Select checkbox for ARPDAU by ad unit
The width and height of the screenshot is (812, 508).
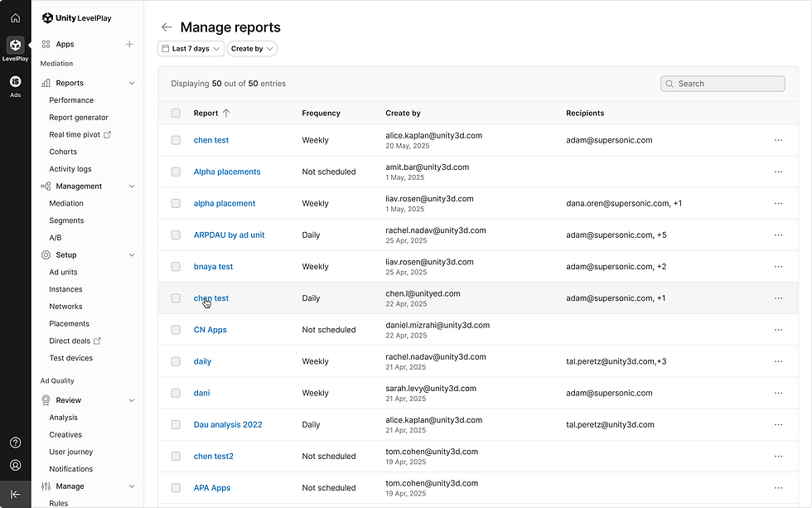click(x=176, y=235)
